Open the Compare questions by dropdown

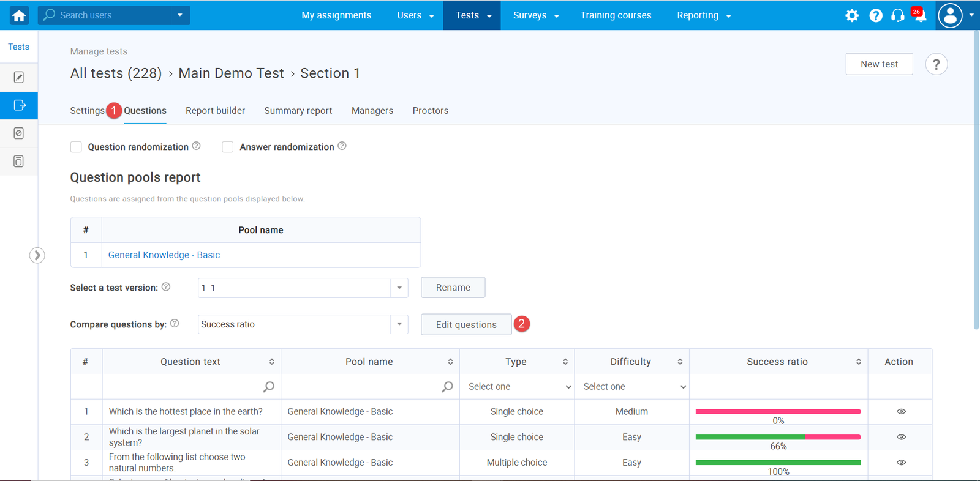click(399, 324)
